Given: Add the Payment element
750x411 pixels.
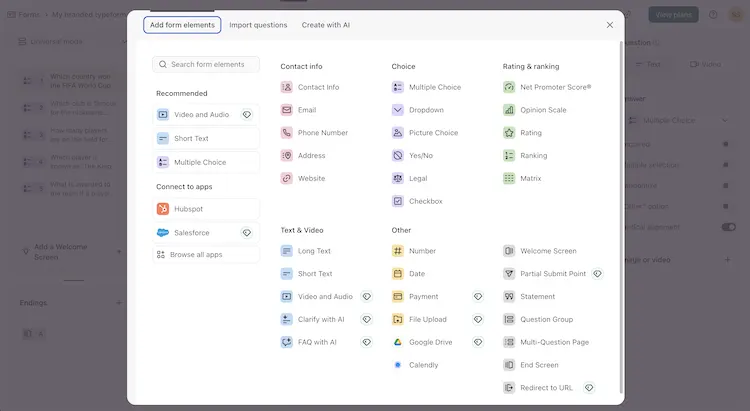Looking at the screenshot, I should click(x=415, y=297).
